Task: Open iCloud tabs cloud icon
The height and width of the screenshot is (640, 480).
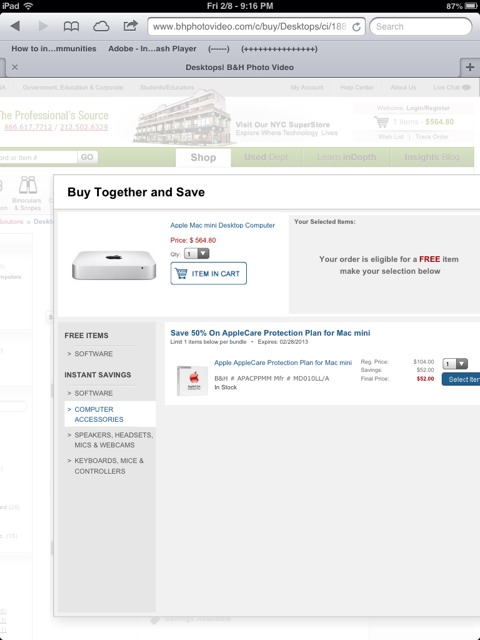Action: coord(101,27)
